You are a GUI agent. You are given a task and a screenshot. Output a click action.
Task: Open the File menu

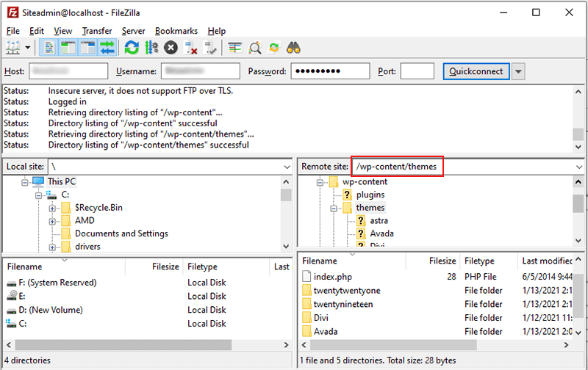tap(13, 31)
